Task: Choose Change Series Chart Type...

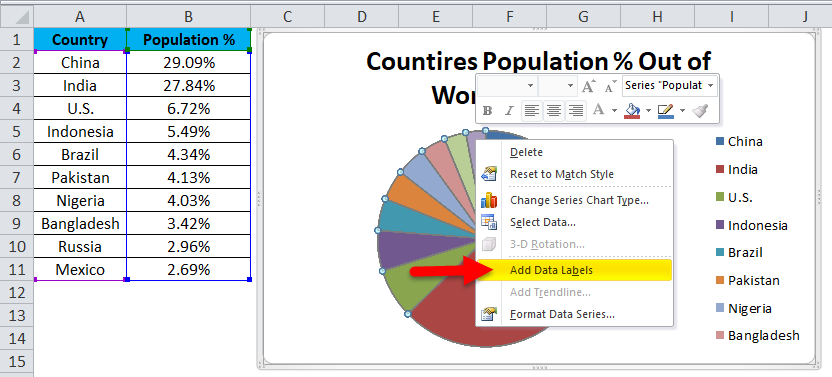Action: (x=575, y=200)
